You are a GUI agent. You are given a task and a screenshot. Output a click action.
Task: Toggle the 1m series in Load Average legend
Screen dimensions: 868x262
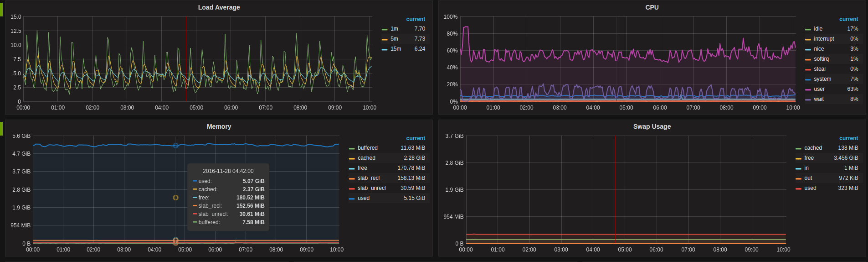394,29
